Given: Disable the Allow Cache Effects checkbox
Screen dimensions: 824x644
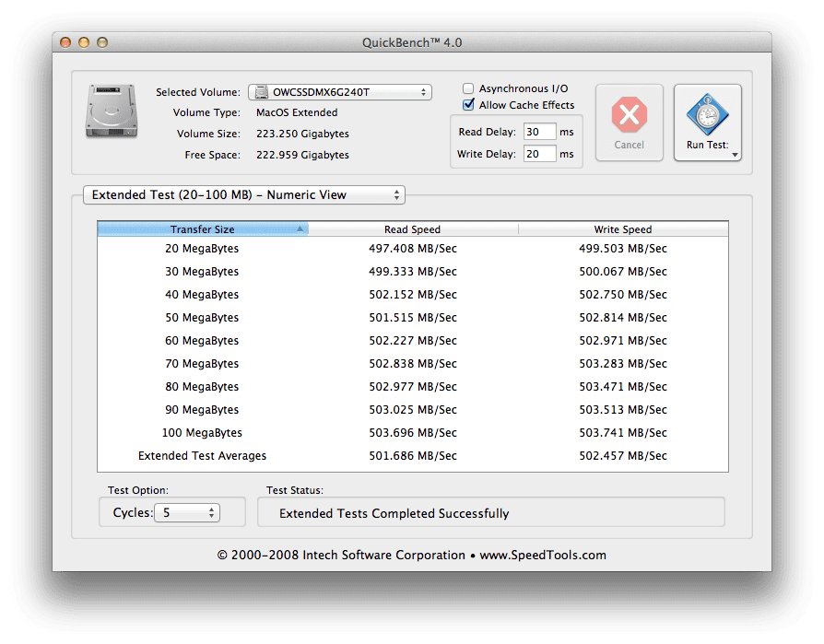Looking at the screenshot, I should (469, 105).
